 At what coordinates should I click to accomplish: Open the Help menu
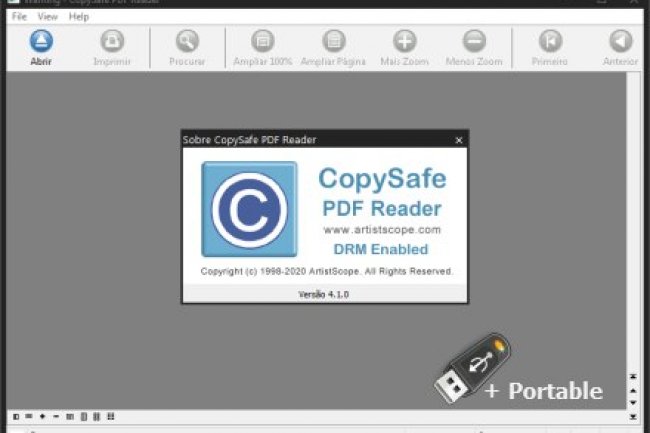79,17
